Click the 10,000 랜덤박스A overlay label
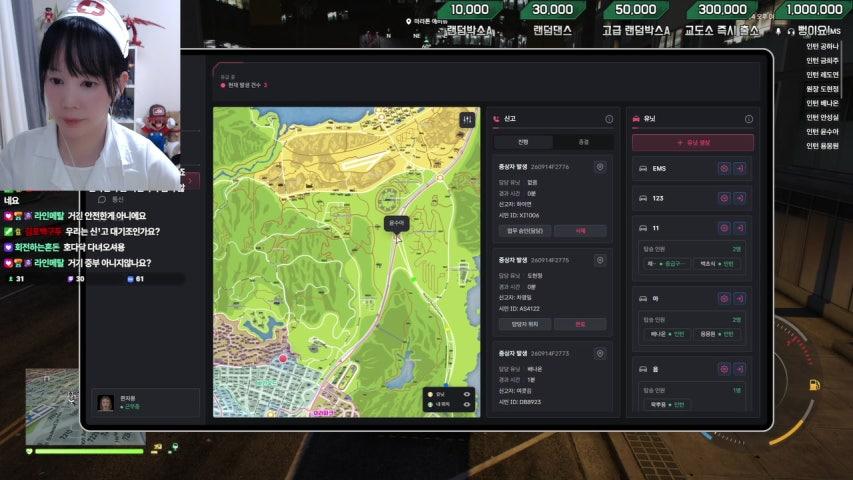The height and width of the screenshot is (480, 853). 469,20
